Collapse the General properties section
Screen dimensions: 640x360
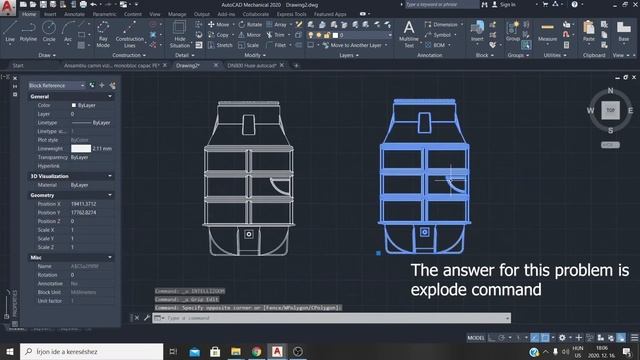[x=110, y=96]
